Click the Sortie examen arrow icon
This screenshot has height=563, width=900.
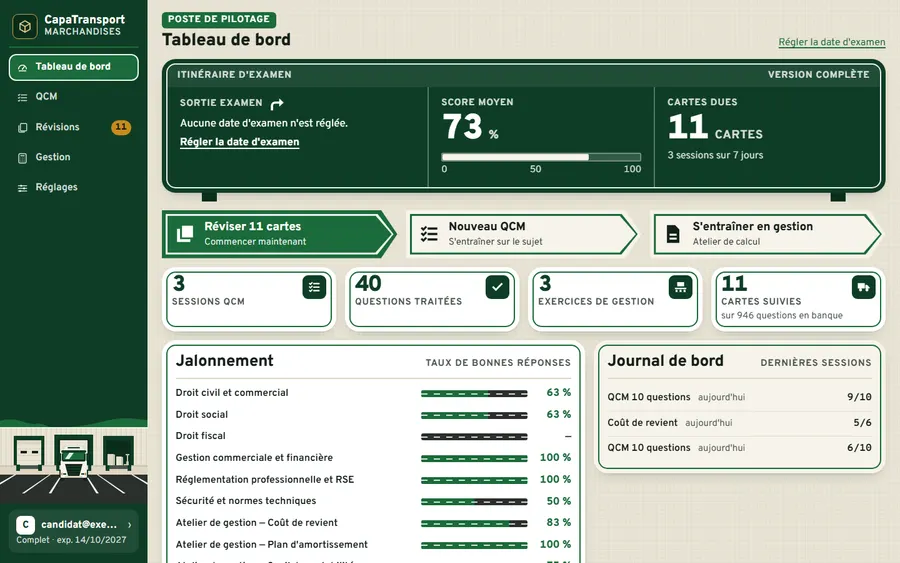click(x=277, y=103)
